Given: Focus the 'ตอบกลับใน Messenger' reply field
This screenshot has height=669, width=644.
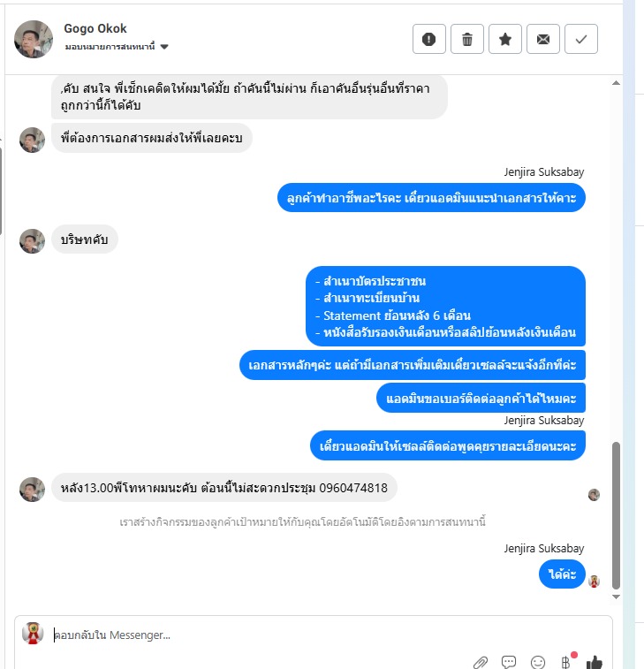Looking at the screenshot, I should (260, 635).
